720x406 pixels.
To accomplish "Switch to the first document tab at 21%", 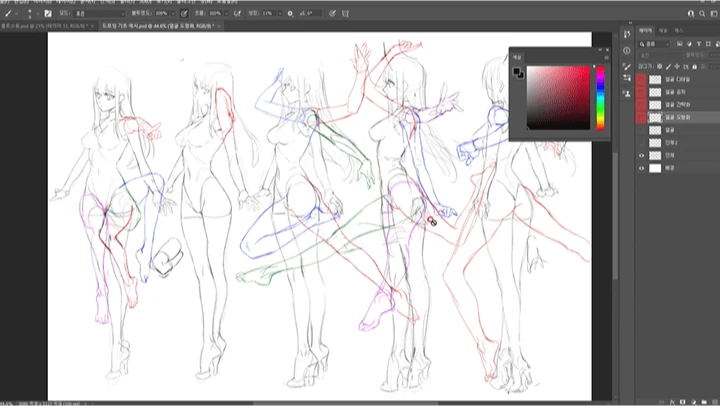I will pyautogui.click(x=45, y=26).
